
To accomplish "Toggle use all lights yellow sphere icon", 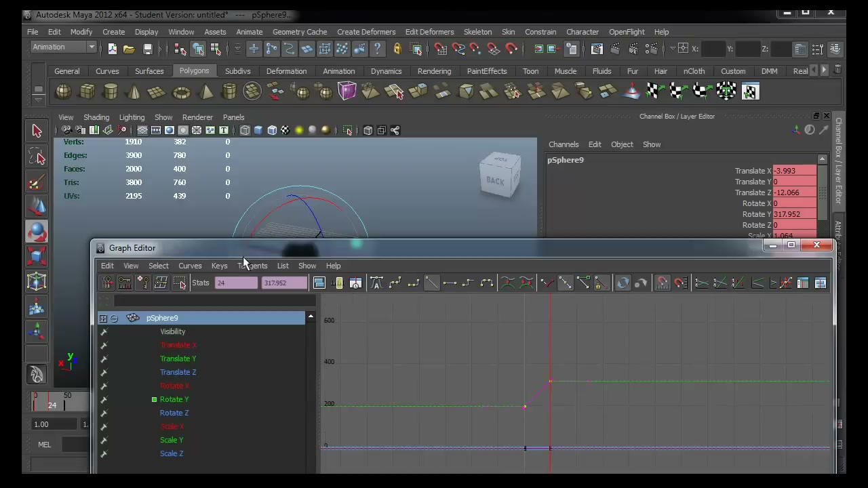I will 299,130.
